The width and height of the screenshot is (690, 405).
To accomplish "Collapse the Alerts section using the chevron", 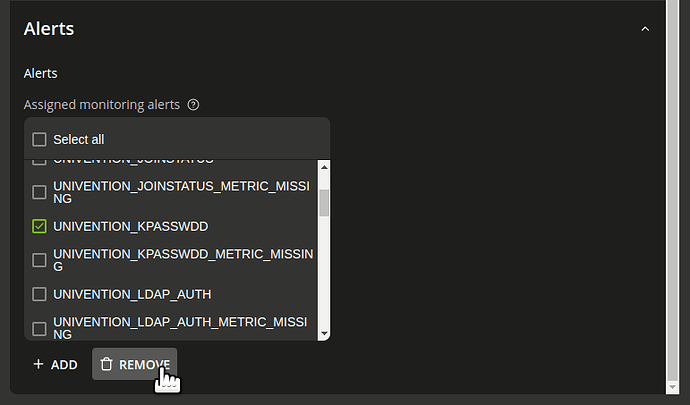I will point(645,29).
